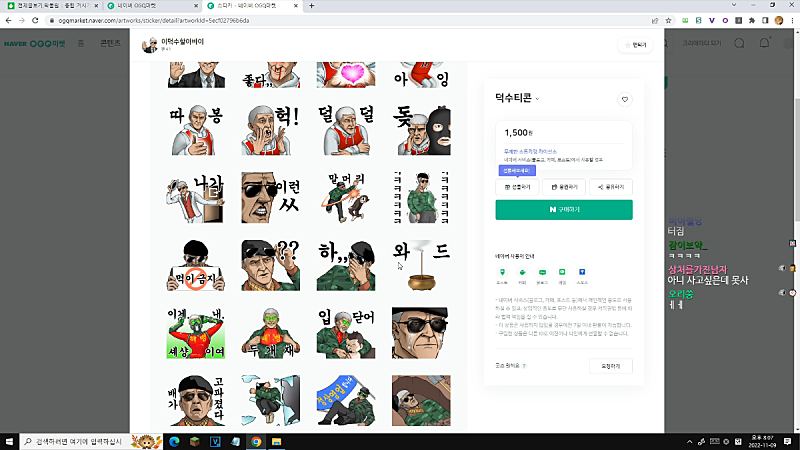
Task: Open the ?? confused sticker
Action: point(270,265)
